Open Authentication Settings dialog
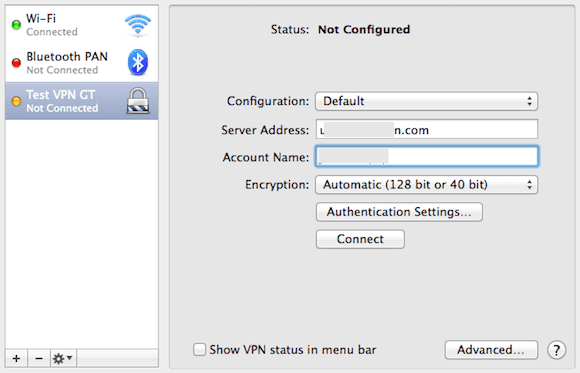580x373 pixels. point(399,212)
